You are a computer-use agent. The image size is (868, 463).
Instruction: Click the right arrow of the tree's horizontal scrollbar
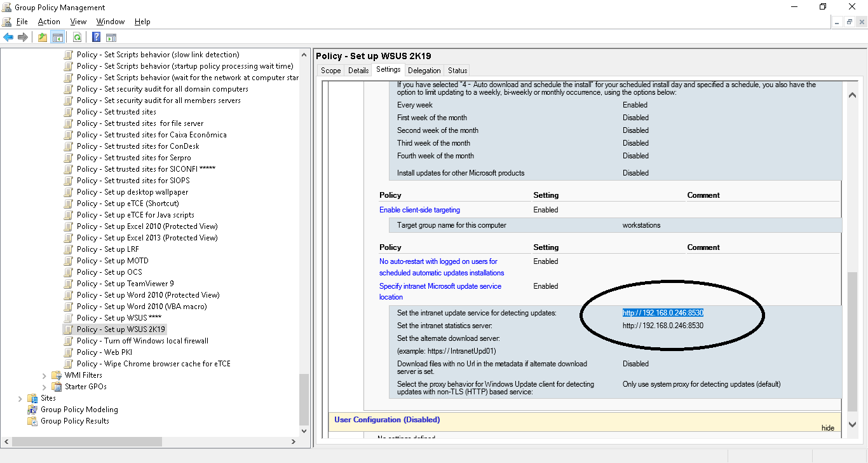pyautogui.click(x=294, y=441)
